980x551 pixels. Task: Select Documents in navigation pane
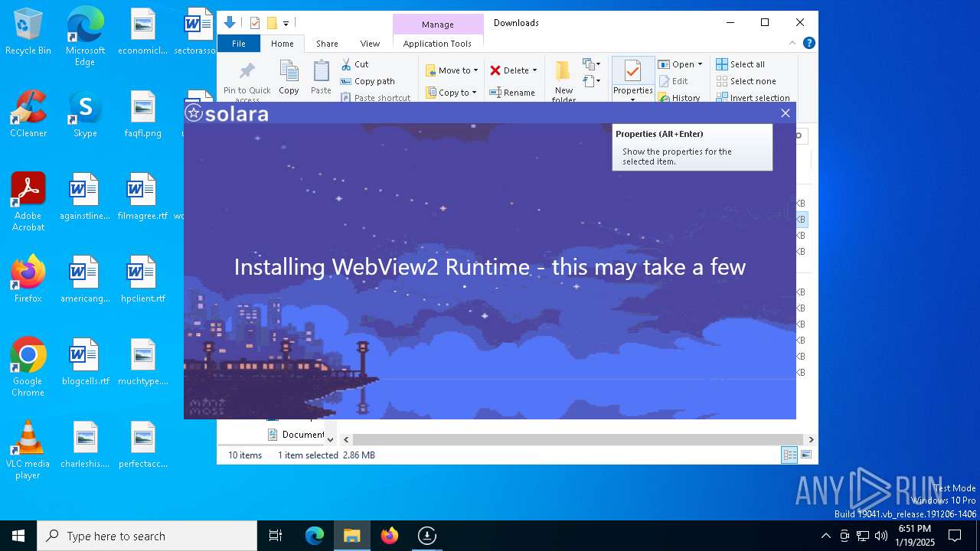coord(296,435)
